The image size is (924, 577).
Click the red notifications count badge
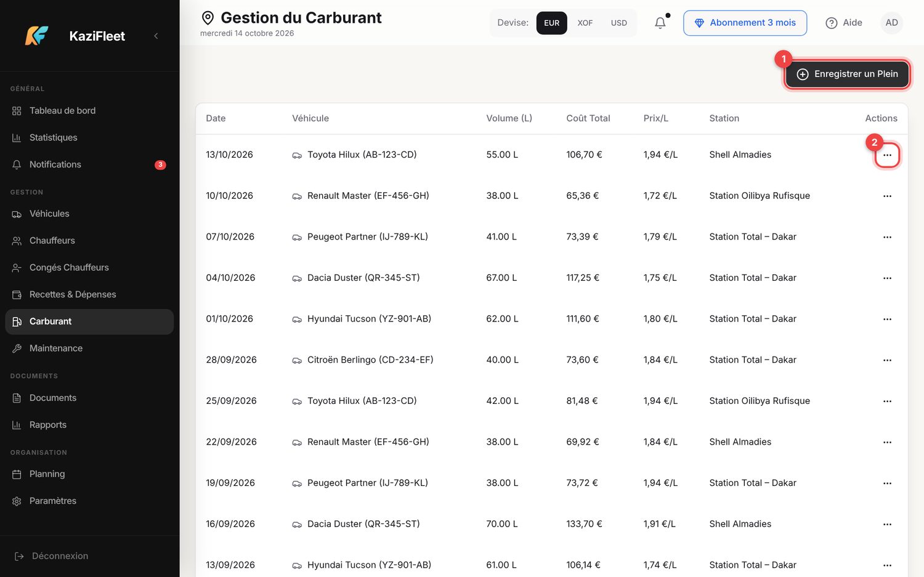pos(160,164)
